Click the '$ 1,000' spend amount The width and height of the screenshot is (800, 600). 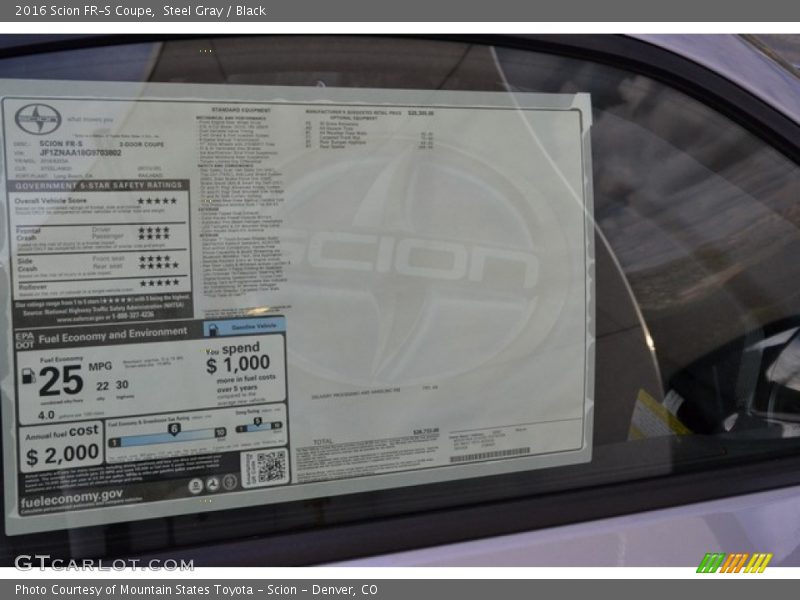238,364
